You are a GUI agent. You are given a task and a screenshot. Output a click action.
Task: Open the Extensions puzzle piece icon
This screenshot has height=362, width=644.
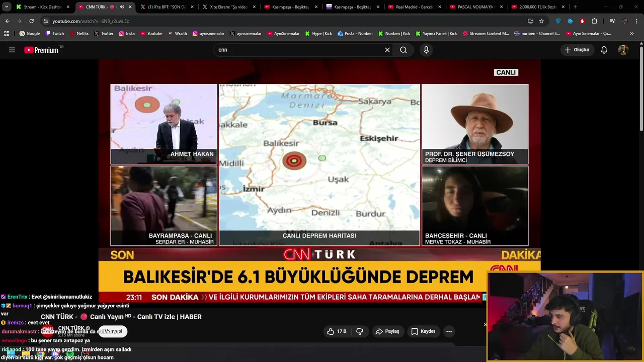tap(595, 21)
